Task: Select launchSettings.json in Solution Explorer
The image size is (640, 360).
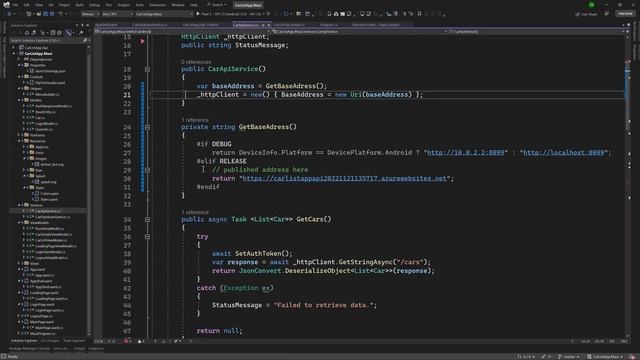Action: pos(50,71)
